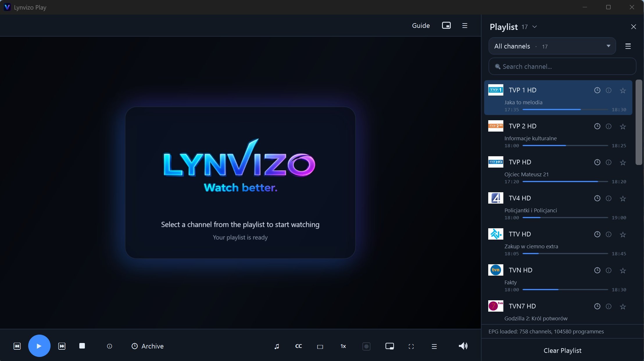
Task: Click the top bar mini-player icon
Action: tap(446, 26)
